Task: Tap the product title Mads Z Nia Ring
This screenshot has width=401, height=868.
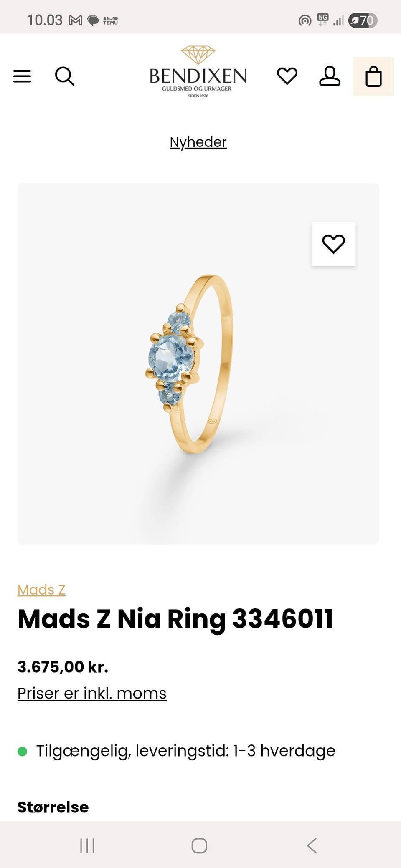Action: click(x=175, y=619)
